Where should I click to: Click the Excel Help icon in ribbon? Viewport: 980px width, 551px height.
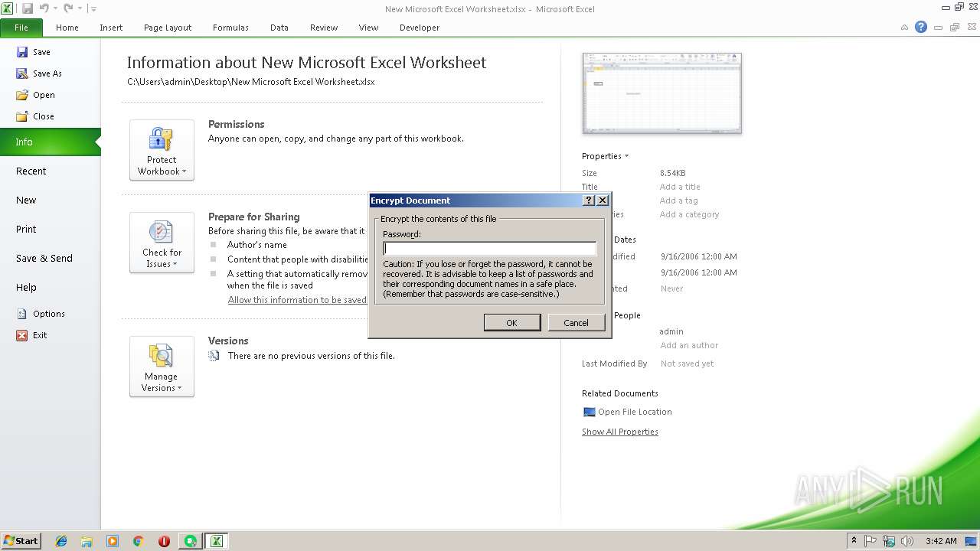coord(921,27)
